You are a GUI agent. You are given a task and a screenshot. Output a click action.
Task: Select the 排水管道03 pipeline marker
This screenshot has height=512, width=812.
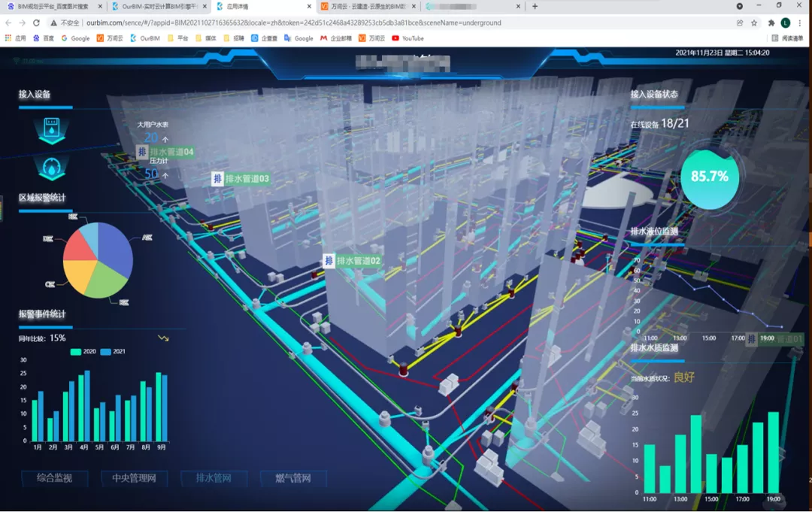tap(241, 179)
